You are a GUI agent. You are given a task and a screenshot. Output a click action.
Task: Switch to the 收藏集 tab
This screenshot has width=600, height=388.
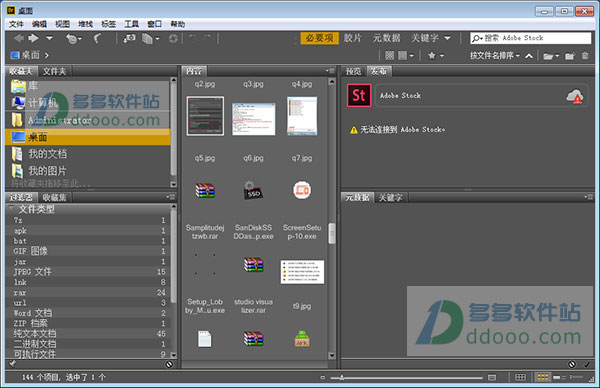pyautogui.click(x=54, y=197)
